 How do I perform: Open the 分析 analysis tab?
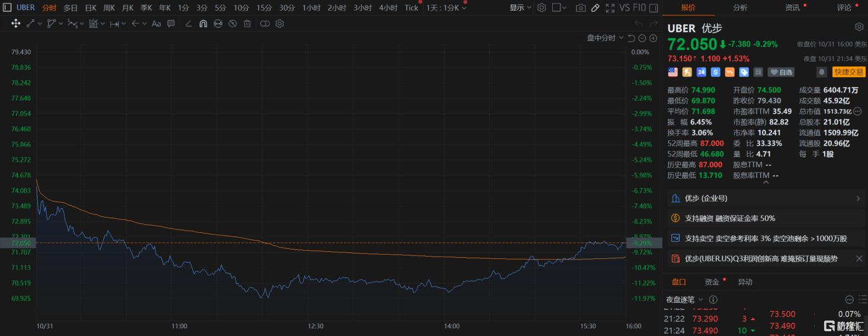tap(740, 8)
